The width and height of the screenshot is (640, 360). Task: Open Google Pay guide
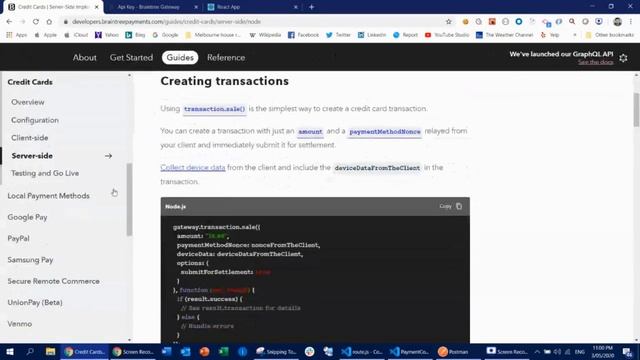(x=27, y=217)
